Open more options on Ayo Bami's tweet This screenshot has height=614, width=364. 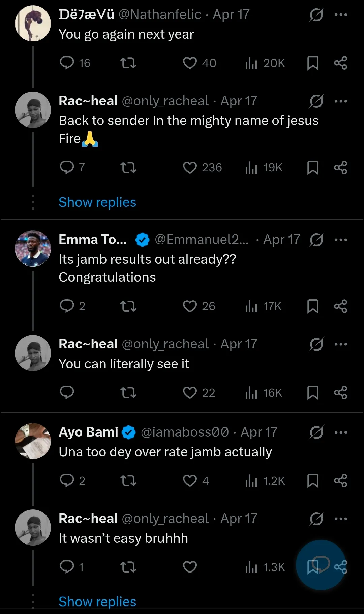point(341,432)
